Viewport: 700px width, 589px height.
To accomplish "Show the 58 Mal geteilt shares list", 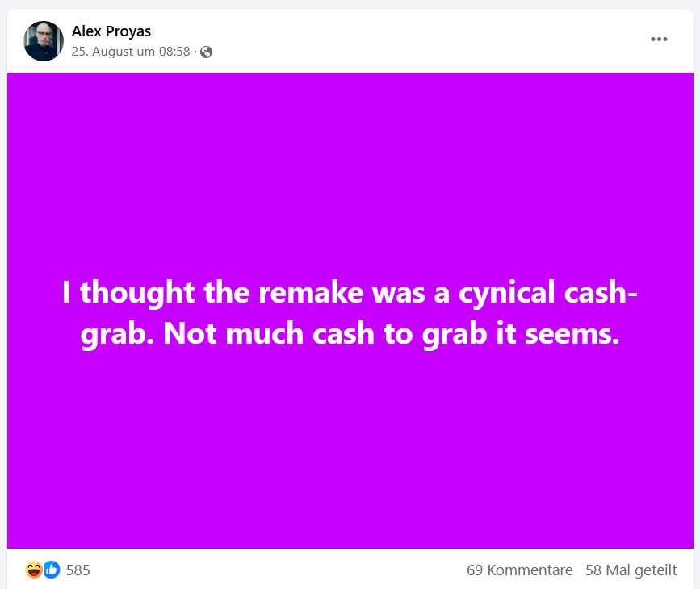I will click(631, 570).
